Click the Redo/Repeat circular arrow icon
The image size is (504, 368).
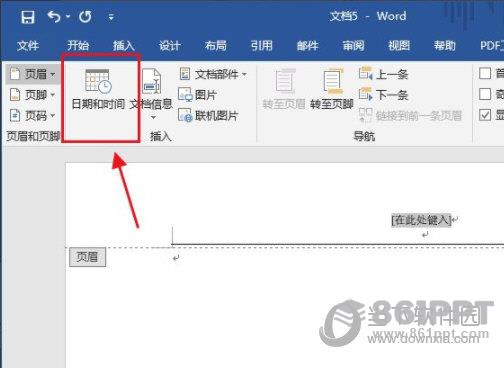click(x=85, y=17)
